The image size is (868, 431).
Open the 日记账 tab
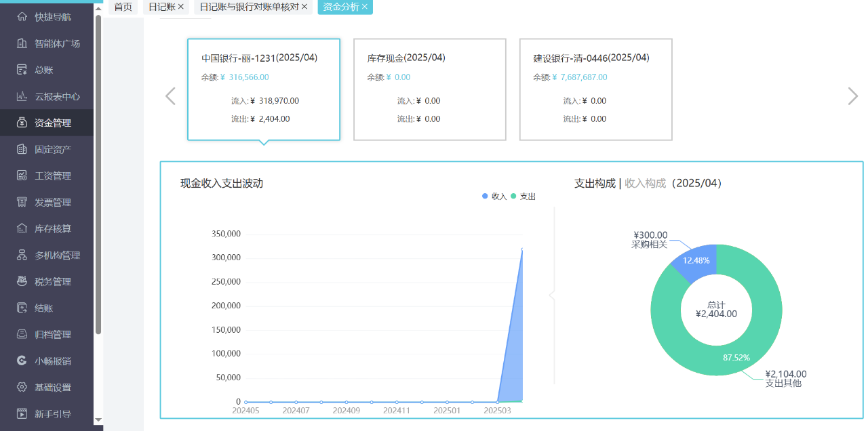[x=163, y=7]
